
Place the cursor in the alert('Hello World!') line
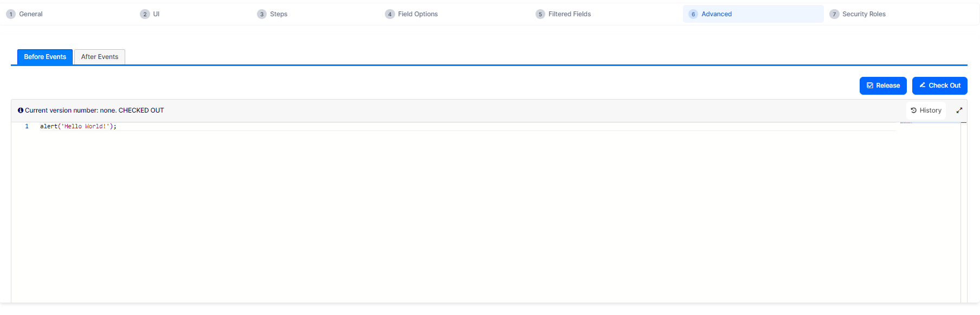pos(78,127)
